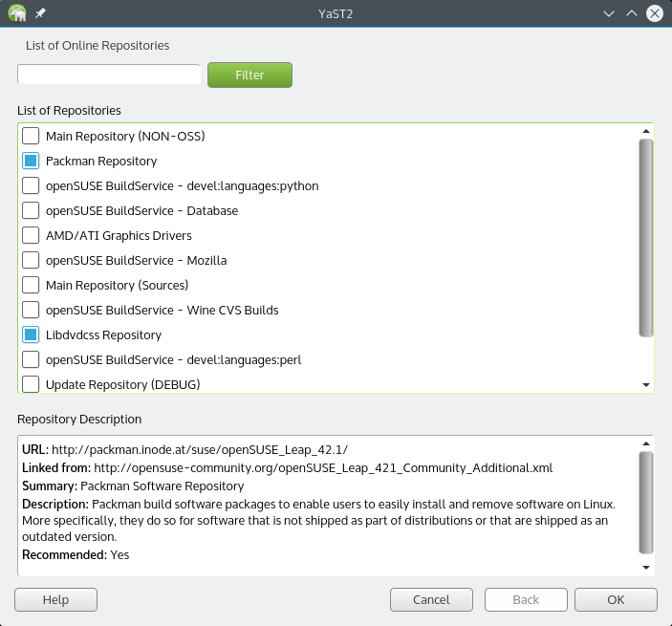
Task: Click description pane scroll-up arrow
Action: coord(646,443)
